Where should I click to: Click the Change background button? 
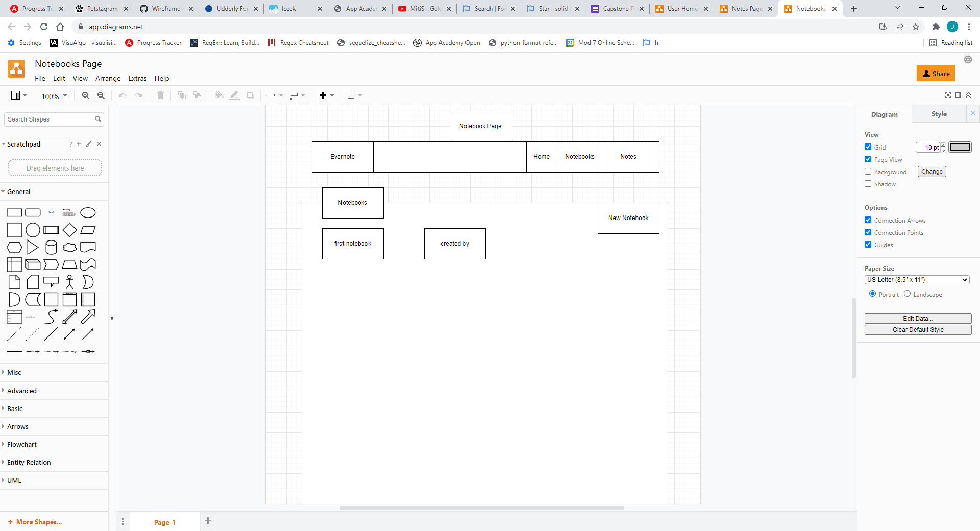click(x=932, y=172)
